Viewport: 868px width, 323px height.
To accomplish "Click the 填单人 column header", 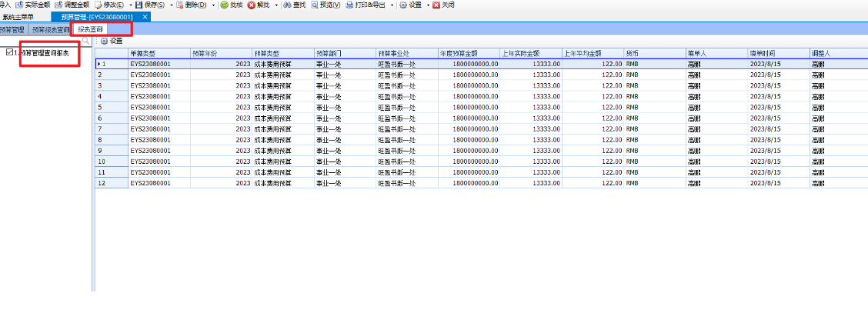I will pos(717,54).
